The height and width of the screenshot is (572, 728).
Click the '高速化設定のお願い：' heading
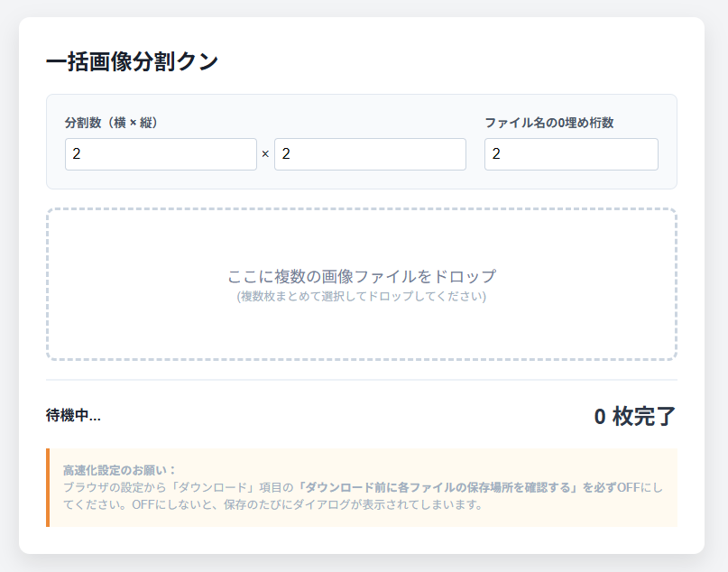click(x=120, y=470)
